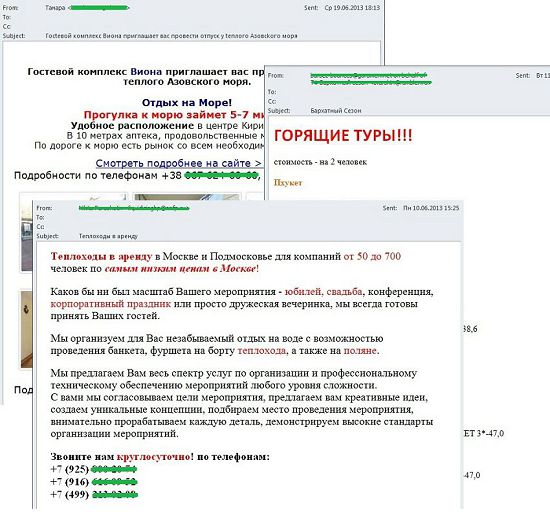Click the 'теплохода' link

pos(262,350)
